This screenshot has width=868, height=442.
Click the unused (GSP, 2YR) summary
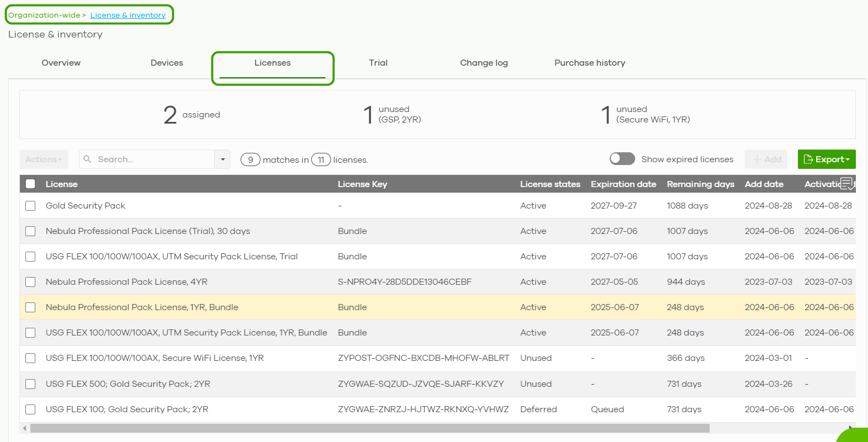tap(392, 115)
